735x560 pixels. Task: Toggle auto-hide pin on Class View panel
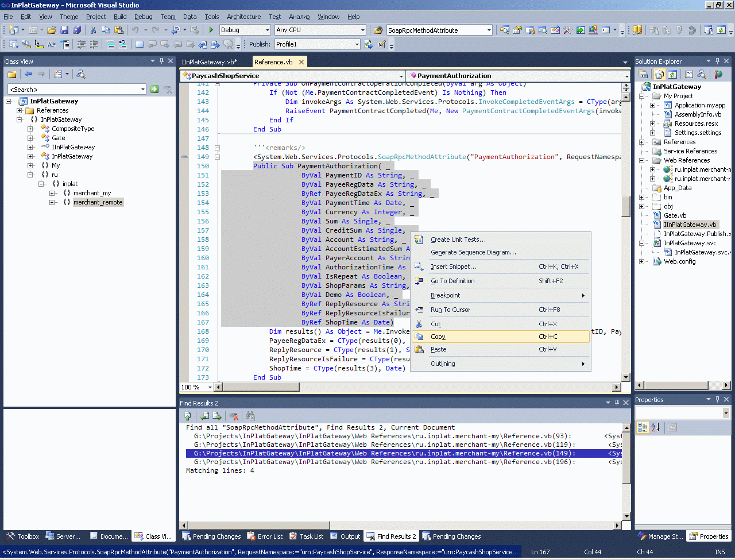[x=161, y=61]
